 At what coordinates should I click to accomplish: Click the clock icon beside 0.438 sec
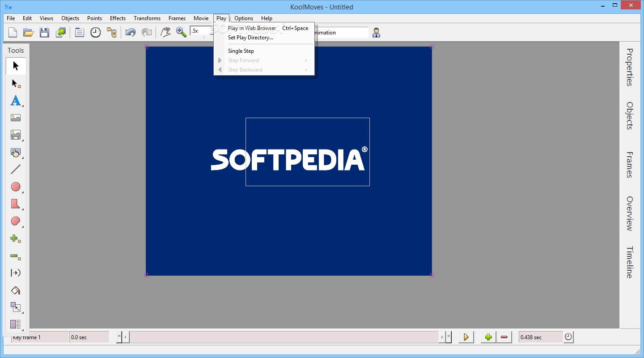[x=568, y=337]
